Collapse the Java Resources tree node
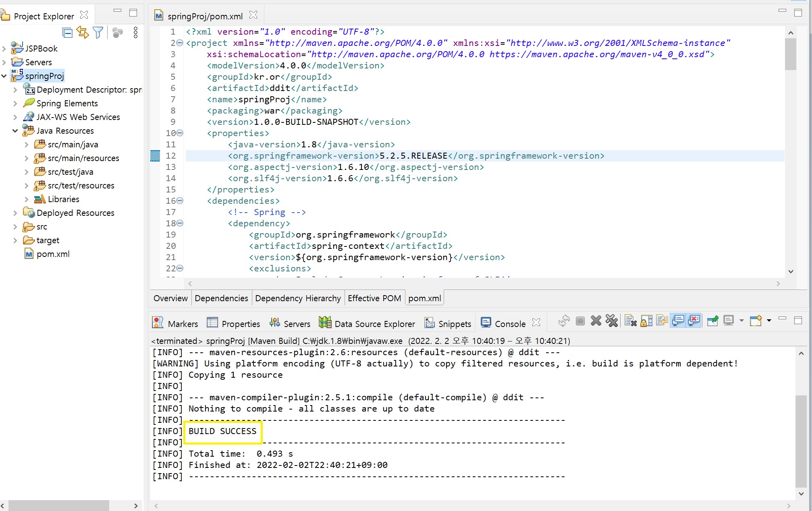 [15, 131]
